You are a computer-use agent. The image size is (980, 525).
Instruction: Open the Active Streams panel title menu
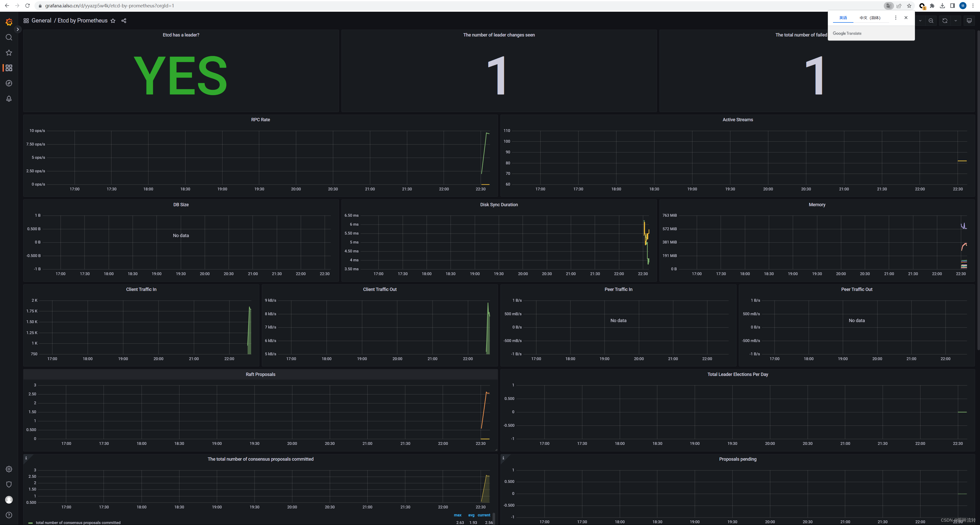pos(738,120)
